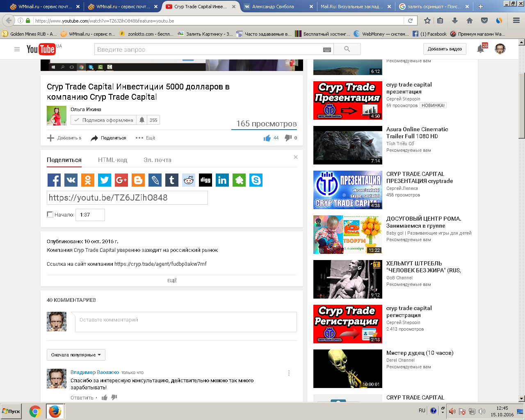Click the Оставьте комментарий comment box

click(186, 322)
